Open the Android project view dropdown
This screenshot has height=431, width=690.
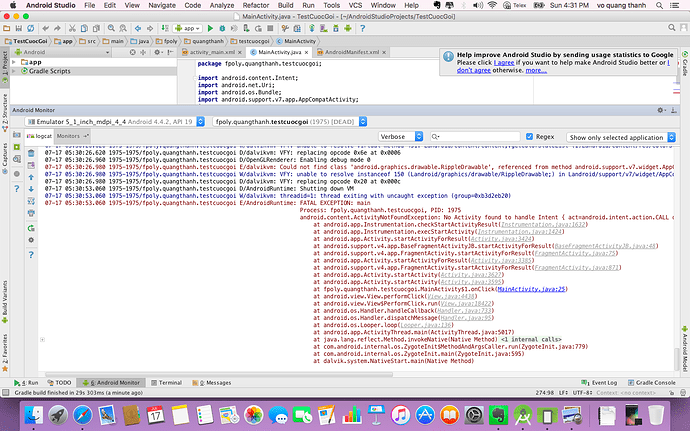pos(62,52)
